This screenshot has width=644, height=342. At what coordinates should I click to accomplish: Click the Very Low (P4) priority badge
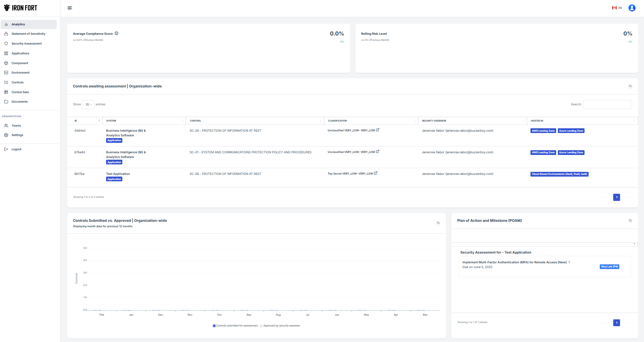click(609, 267)
